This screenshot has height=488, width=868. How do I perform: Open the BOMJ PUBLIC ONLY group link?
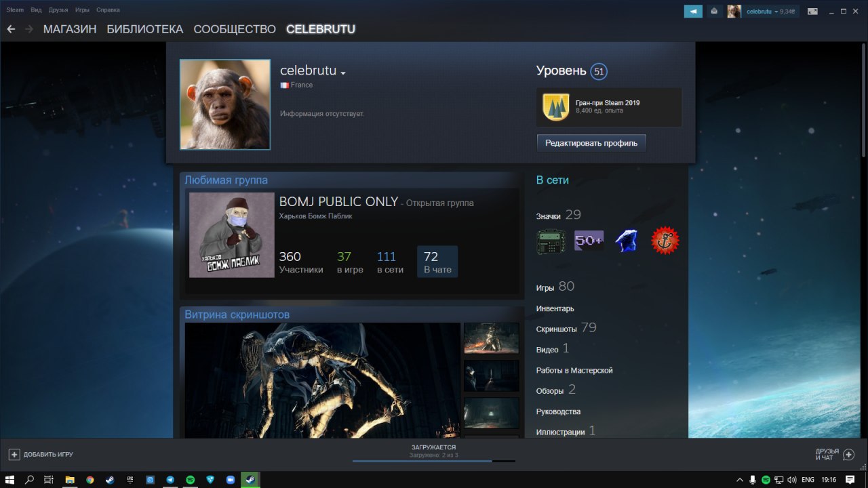(x=338, y=202)
